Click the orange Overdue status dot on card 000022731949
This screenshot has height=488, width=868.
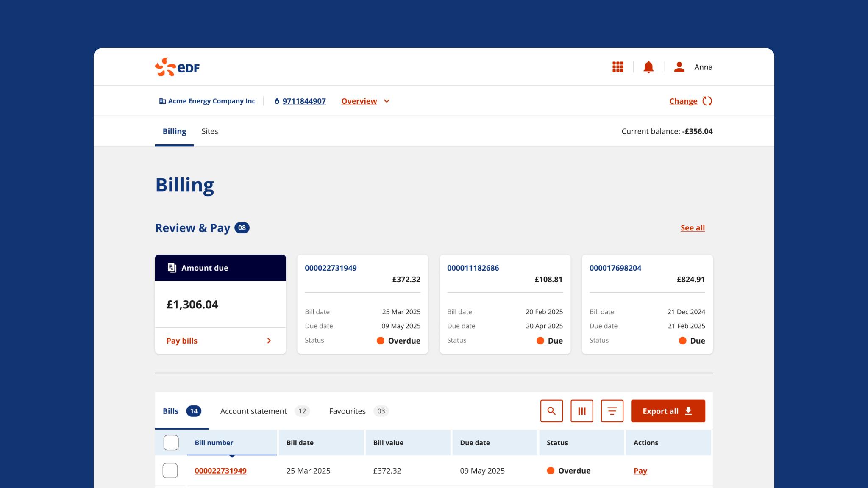tap(381, 341)
